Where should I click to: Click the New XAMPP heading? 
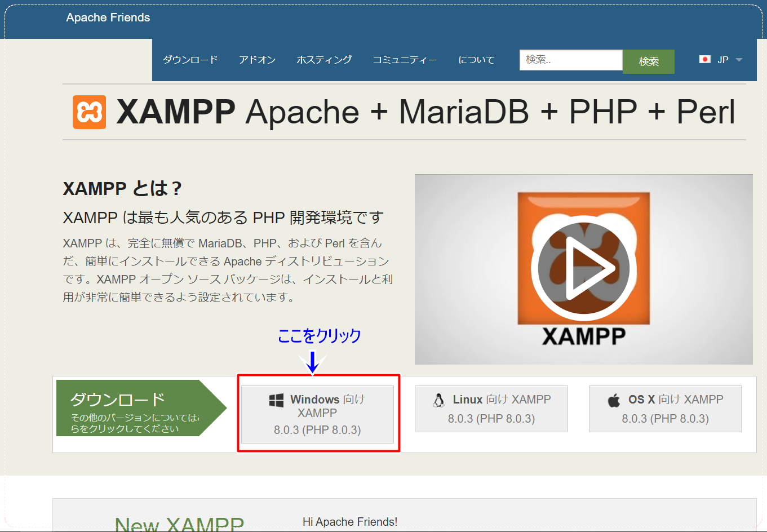pyautogui.click(x=179, y=524)
